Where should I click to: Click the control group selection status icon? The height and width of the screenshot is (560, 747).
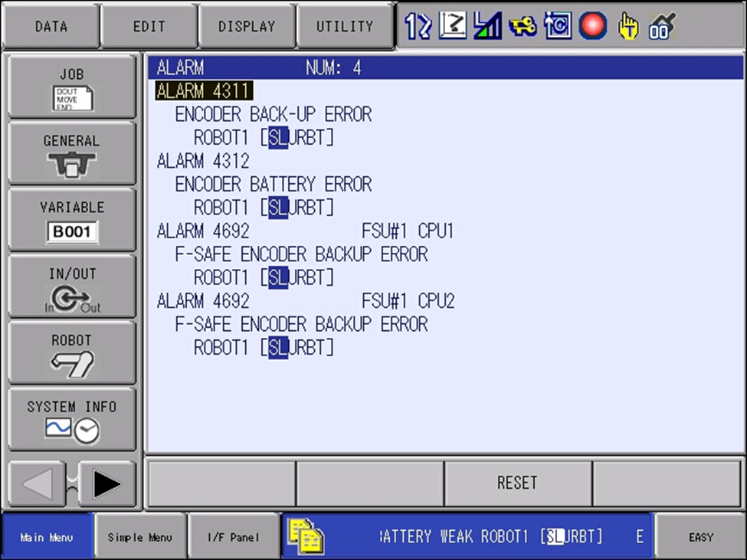418,26
